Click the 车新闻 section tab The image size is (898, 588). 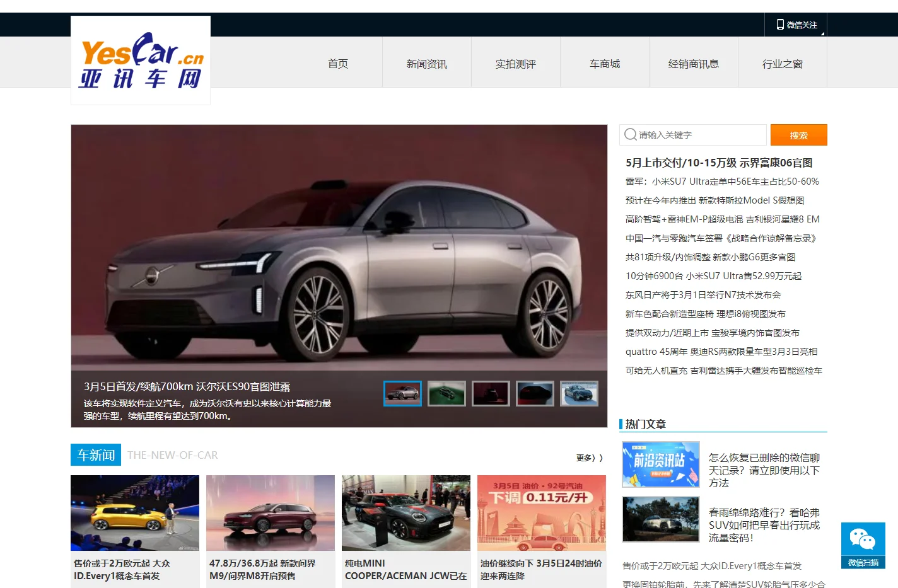point(96,455)
